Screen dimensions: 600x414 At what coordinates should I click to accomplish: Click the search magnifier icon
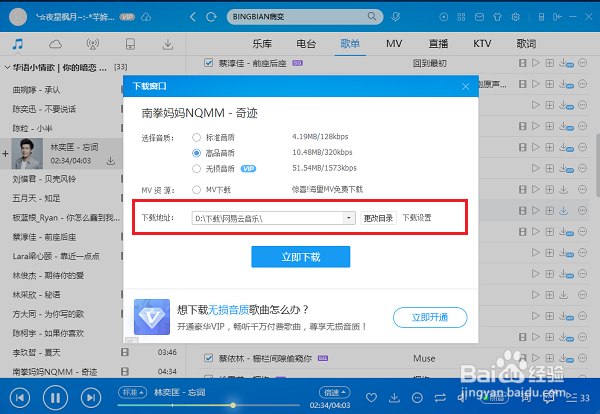(x=372, y=16)
